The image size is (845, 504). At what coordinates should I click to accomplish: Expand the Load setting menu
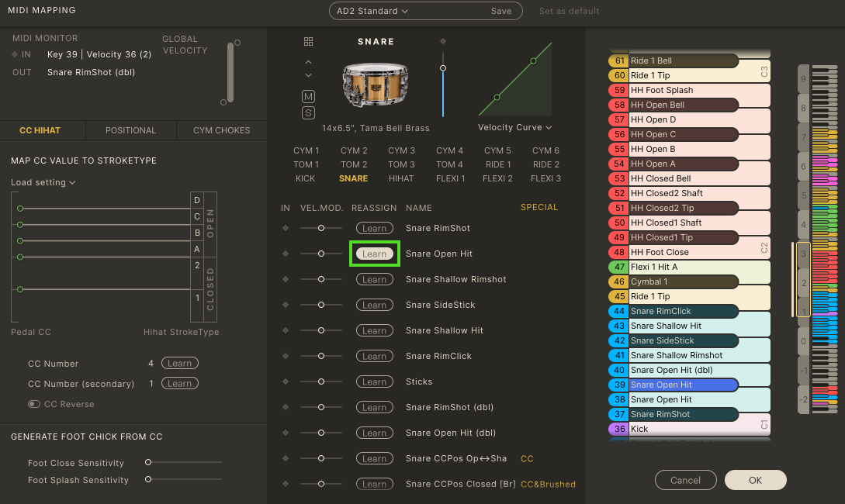coord(43,182)
